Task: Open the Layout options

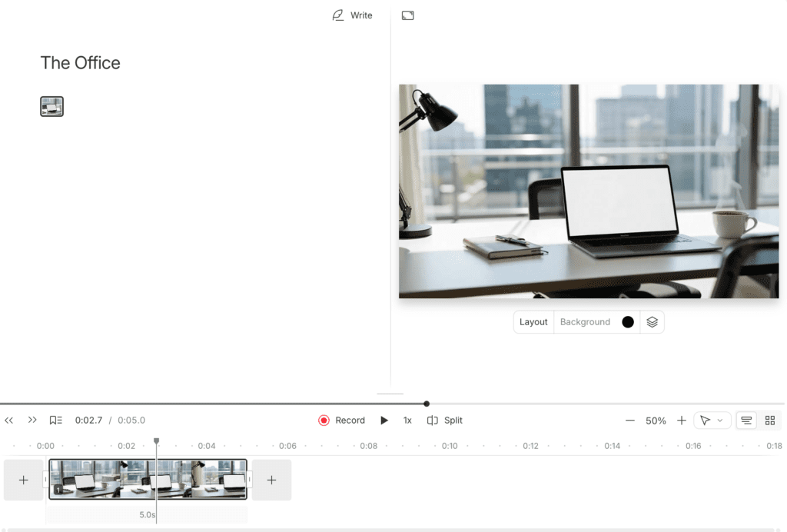Action: point(533,321)
